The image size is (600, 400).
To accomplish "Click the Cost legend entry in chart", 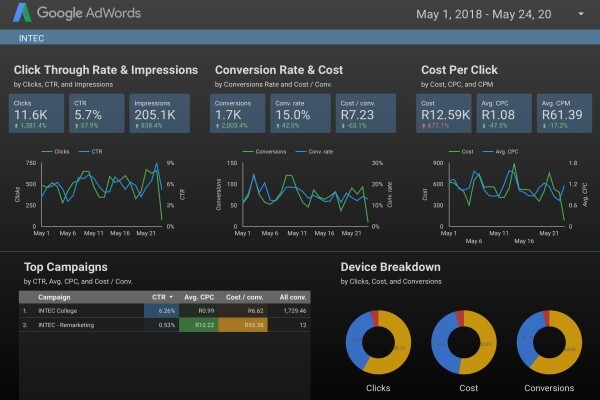I will [461, 152].
